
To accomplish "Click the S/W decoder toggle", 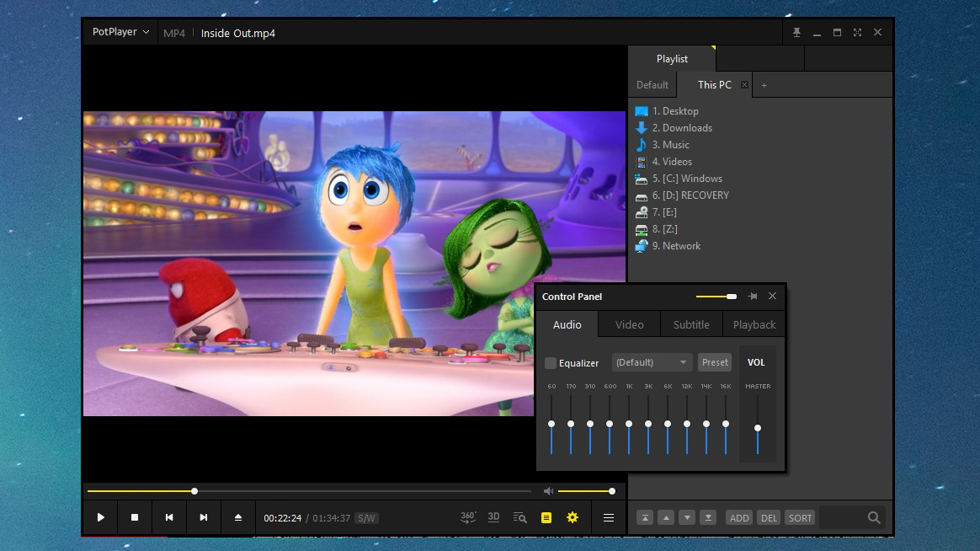I will (x=366, y=518).
